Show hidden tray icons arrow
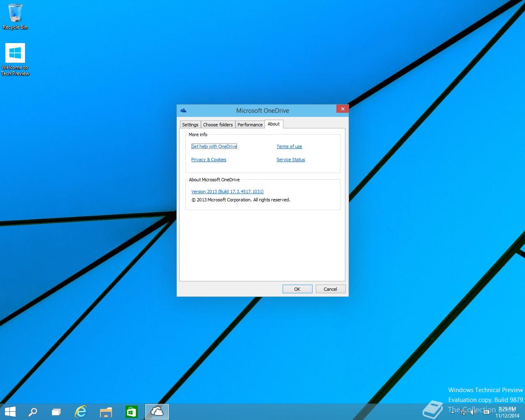Screen dimensions: 525x420 coord(452,411)
